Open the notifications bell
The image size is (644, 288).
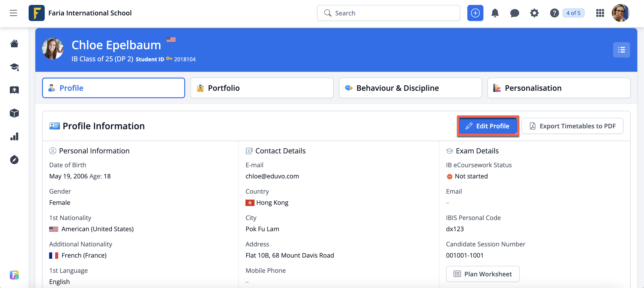495,13
